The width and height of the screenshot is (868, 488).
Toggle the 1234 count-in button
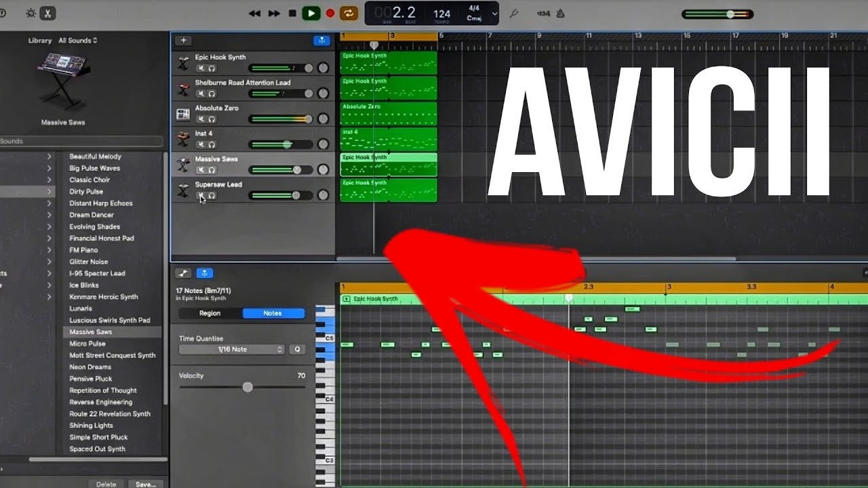(543, 13)
